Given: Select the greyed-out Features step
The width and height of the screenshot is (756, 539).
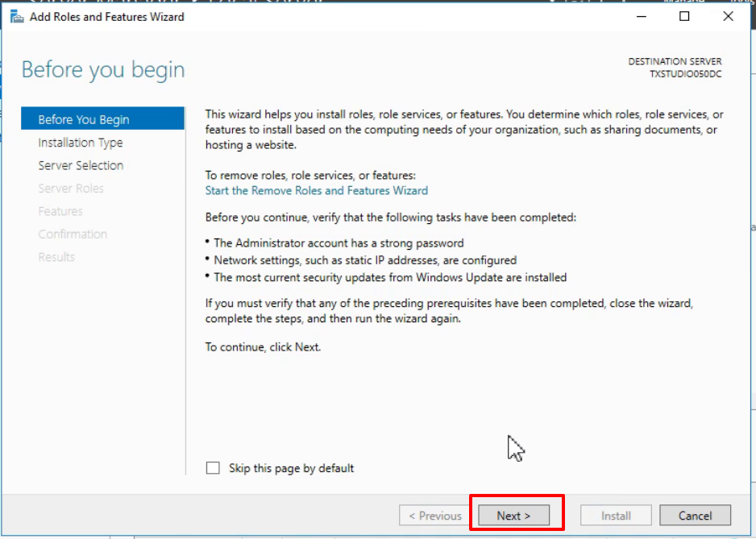Looking at the screenshot, I should (x=60, y=211).
